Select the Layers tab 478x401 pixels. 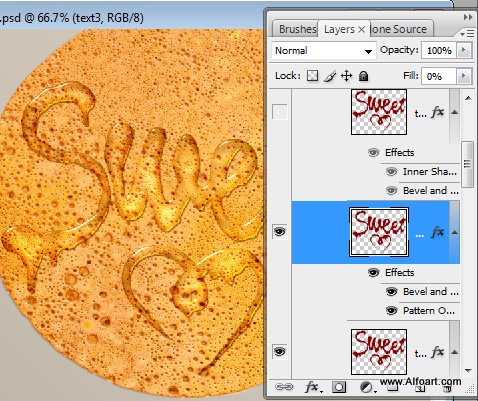point(339,29)
